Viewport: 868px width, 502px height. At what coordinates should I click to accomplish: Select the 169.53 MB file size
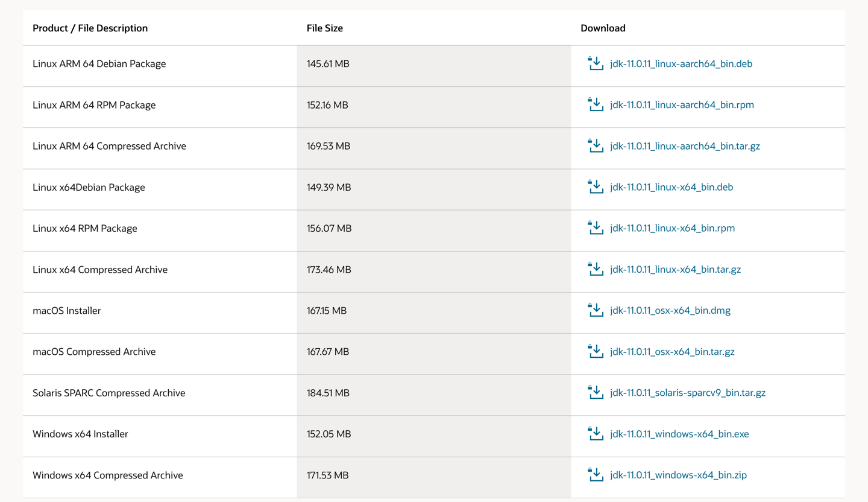(x=329, y=146)
